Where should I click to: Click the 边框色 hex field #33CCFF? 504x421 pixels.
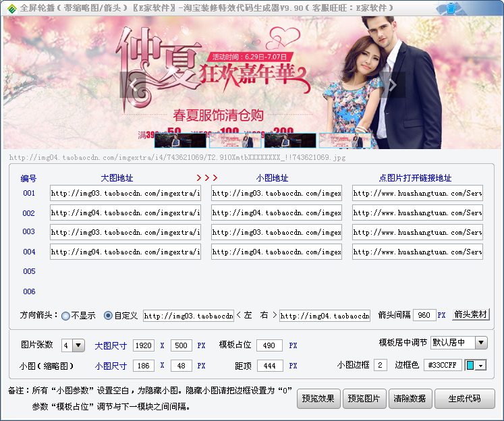coord(443,365)
